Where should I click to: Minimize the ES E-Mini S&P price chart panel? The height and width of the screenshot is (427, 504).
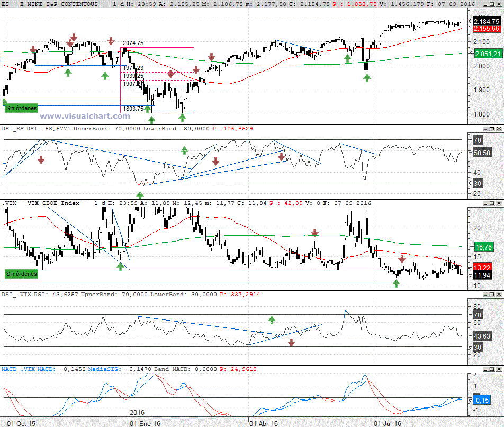[485, 4]
